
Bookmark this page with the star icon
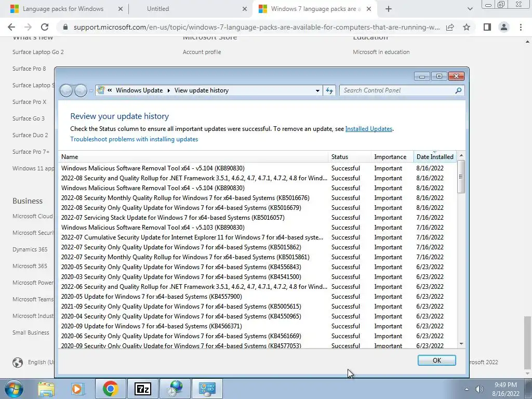pos(467,27)
